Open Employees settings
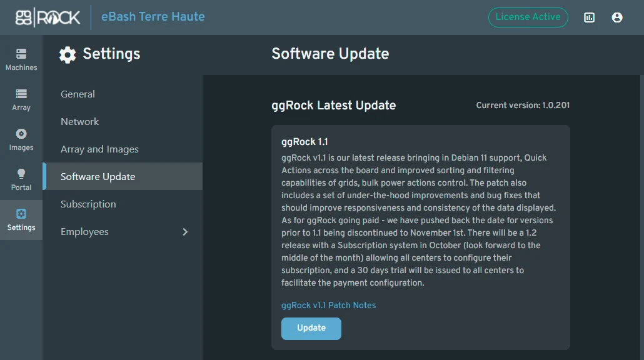Screen dimensions: 644x360 point(123,231)
